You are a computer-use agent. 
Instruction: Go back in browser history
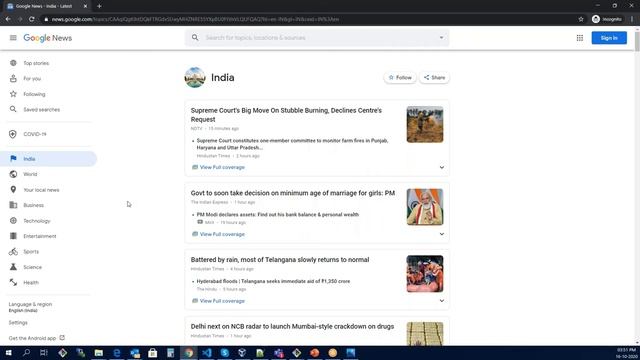tap(8, 19)
